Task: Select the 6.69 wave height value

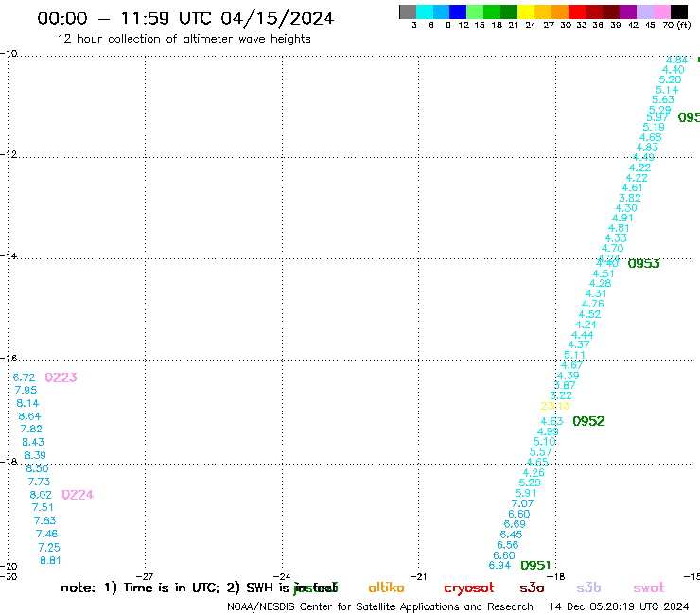Action: (515, 524)
